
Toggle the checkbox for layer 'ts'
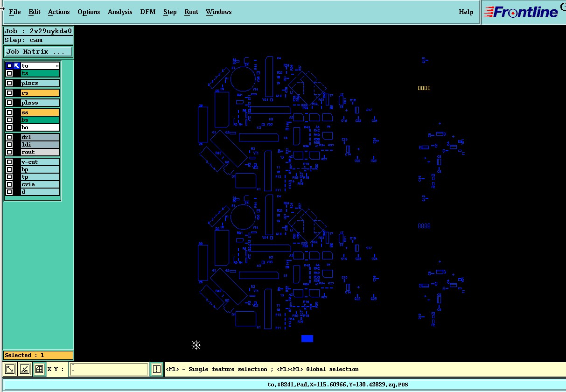pyautogui.click(x=9, y=73)
